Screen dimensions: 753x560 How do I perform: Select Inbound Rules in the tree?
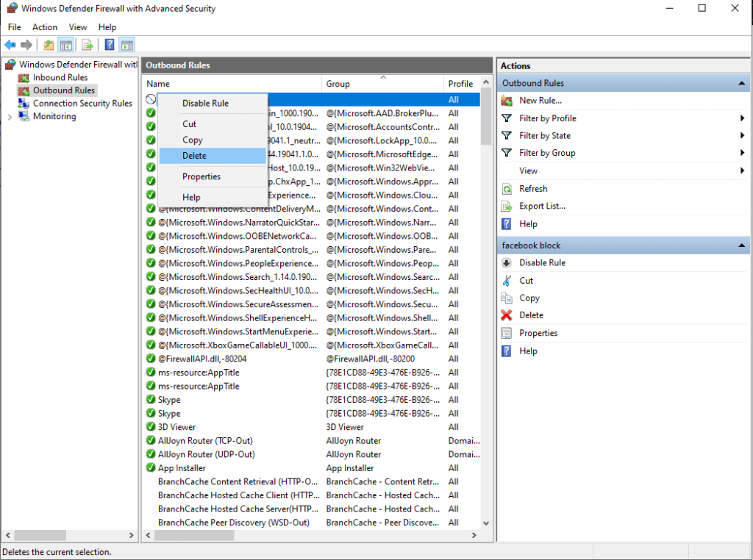(60, 78)
